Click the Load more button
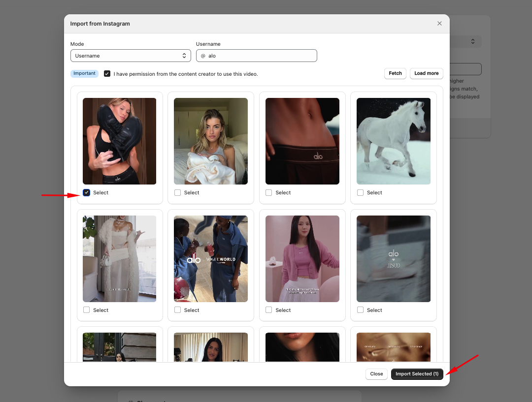 (x=426, y=73)
